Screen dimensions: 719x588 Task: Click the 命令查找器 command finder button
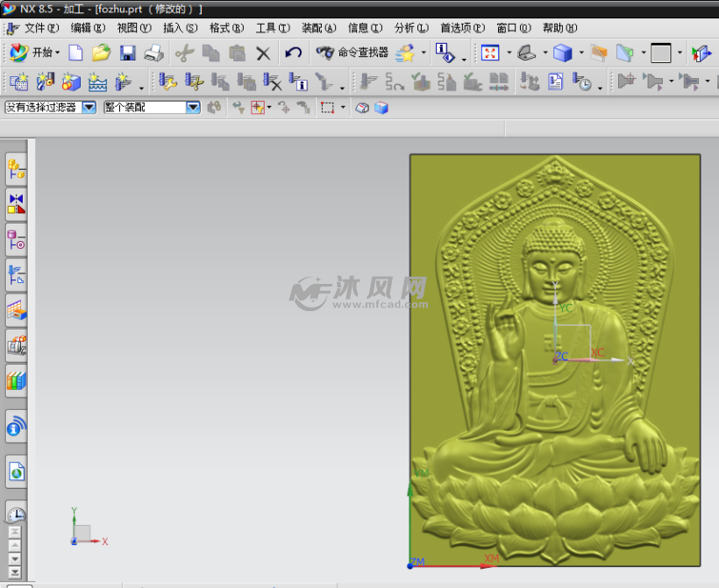353,53
